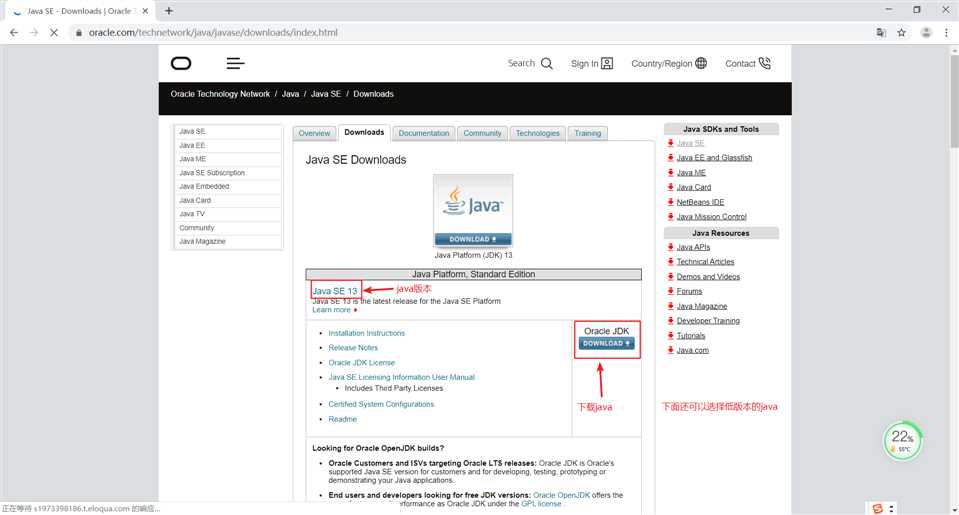Screen dimensions: 959x515
Task: Go back with browser back arrow
Action: pyautogui.click(x=13, y=32)
